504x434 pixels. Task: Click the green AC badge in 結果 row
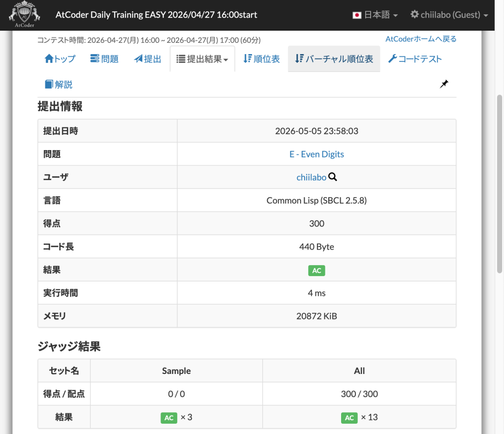pos(316,271)
